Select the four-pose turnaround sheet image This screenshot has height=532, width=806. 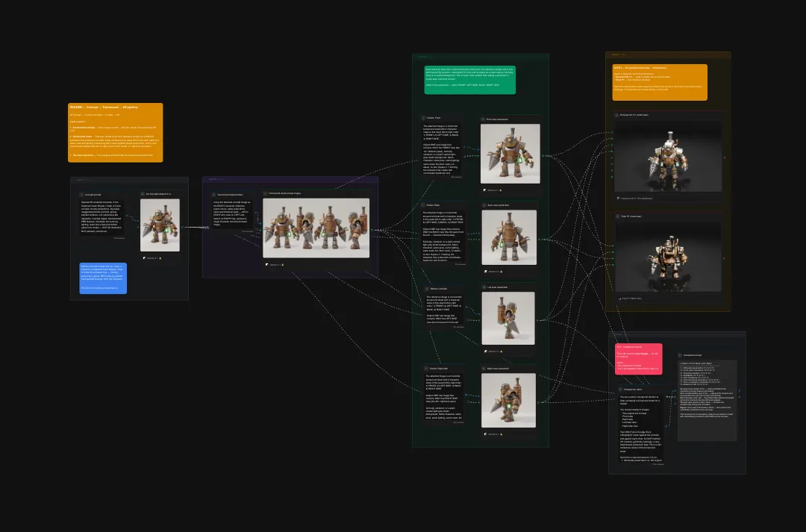[x=316, y=228]
